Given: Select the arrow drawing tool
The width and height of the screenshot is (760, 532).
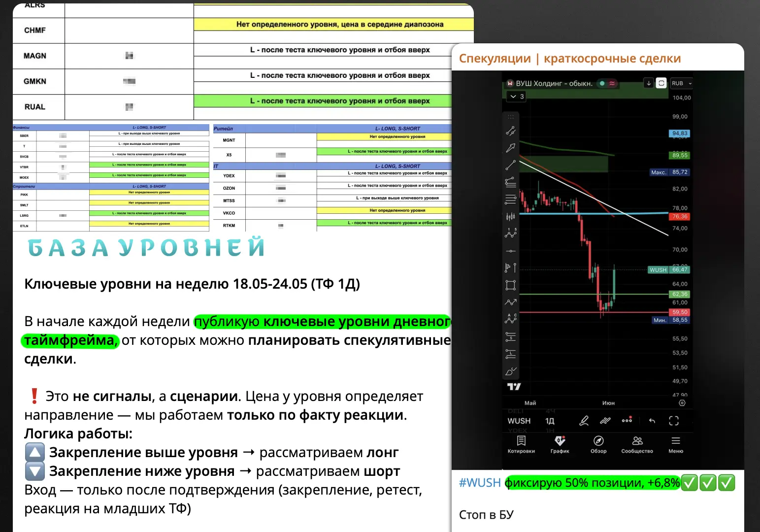Looking at the screenshot, I should (511, 148).
